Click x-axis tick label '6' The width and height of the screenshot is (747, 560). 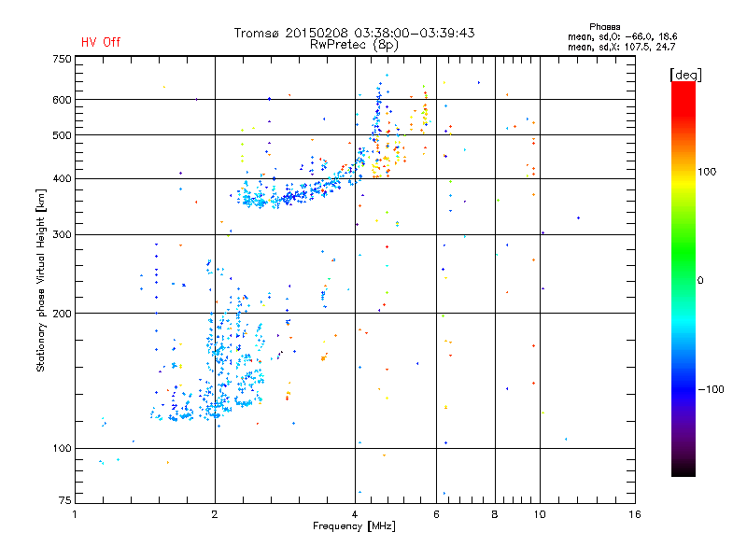coord(436,514)
